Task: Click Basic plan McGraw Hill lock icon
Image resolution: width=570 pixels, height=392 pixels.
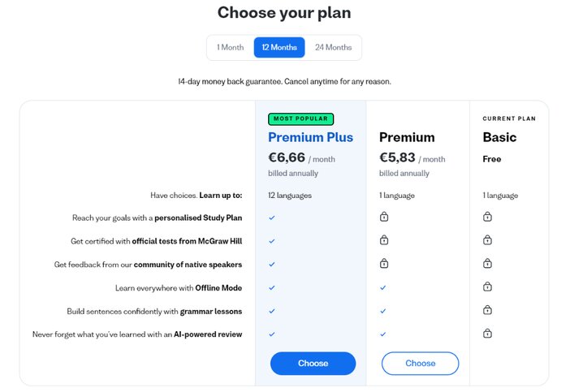Action: point(487,240)
